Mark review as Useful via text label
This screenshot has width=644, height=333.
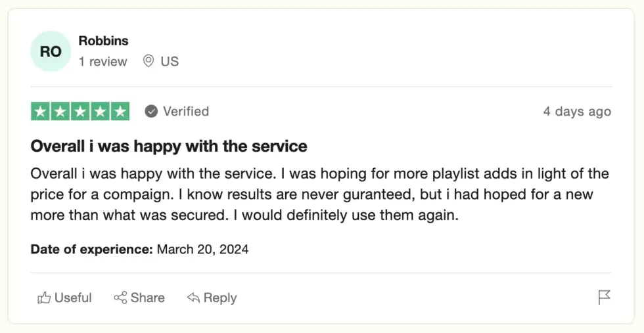[73, 298]
